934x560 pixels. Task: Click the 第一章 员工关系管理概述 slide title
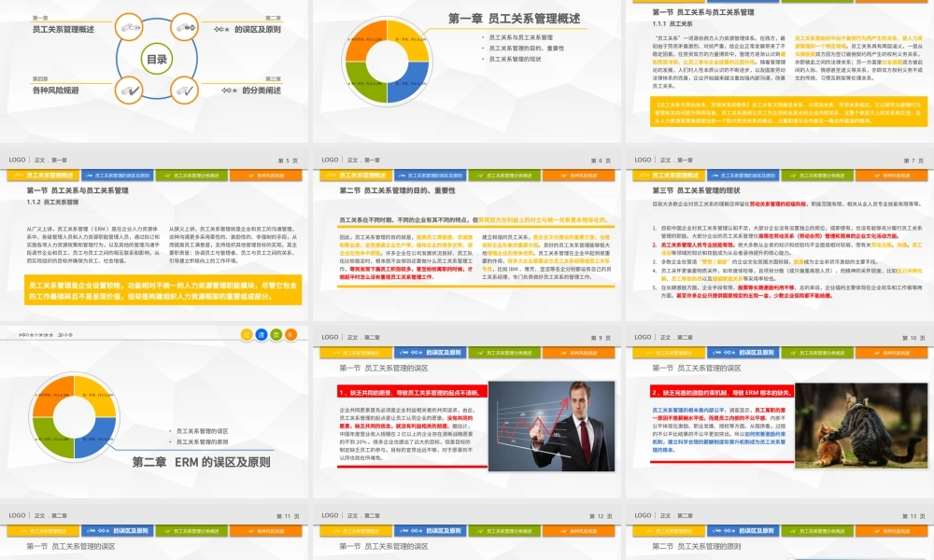point(527,18)
